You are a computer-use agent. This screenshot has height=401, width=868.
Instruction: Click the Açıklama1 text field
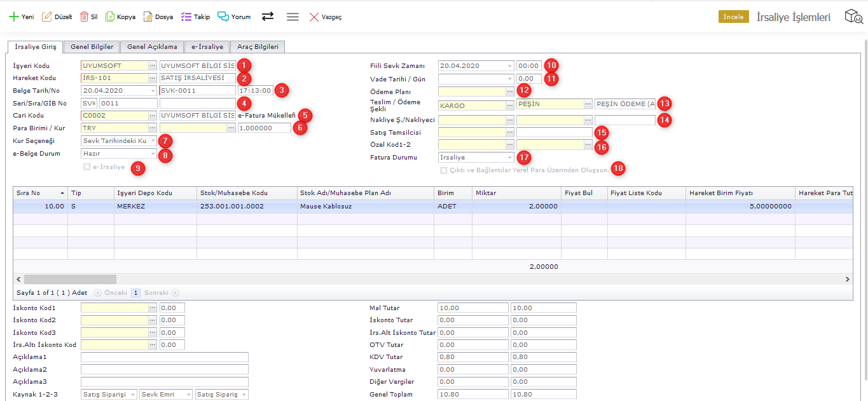[164, 357]
